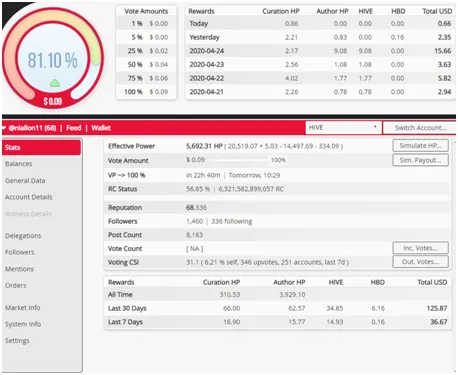
Task: Open the Followers sidebar item
Action: [x=19, y=252]
